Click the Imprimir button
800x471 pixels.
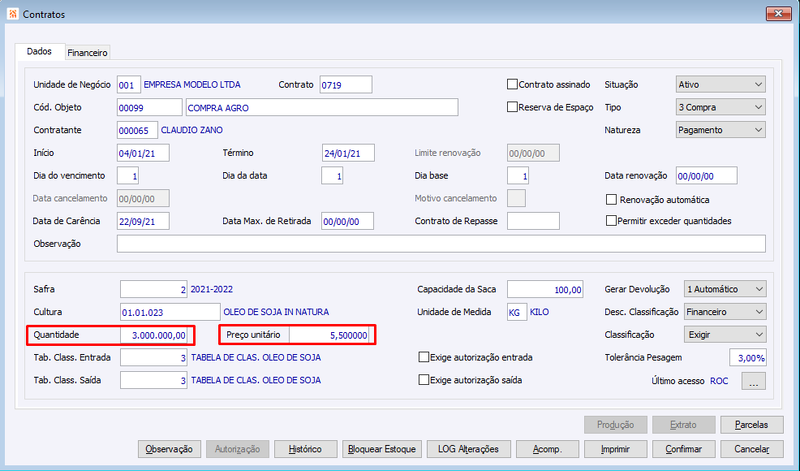(615, 449)
